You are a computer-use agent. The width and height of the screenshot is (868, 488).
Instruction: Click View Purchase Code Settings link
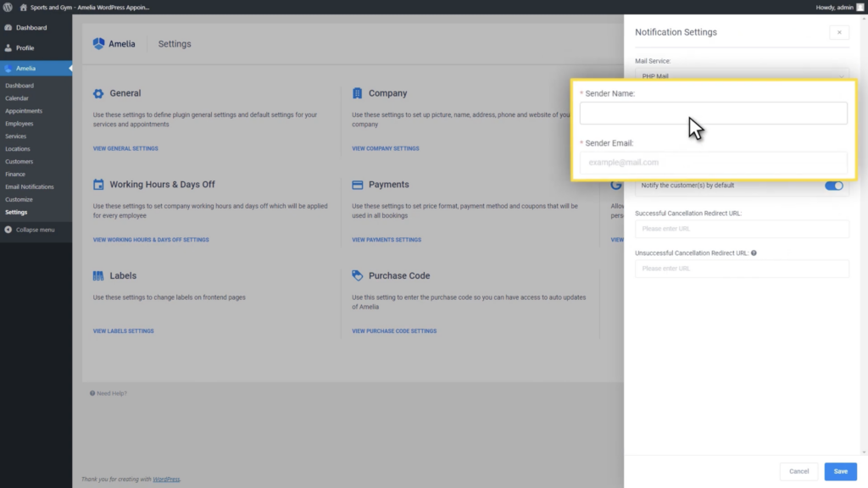point(394,331)
